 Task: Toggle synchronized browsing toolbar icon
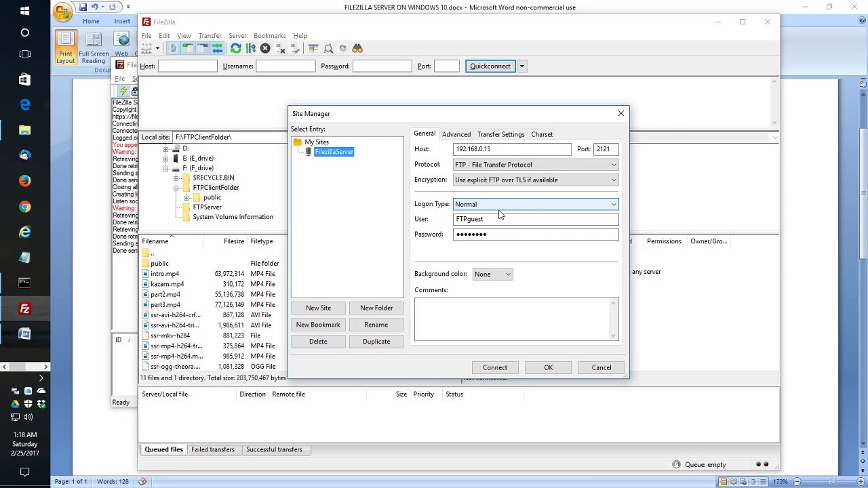342,48
